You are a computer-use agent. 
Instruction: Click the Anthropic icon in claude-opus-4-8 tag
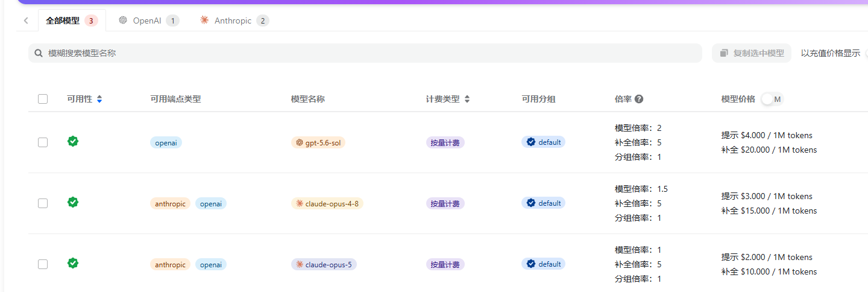point(300,203)
